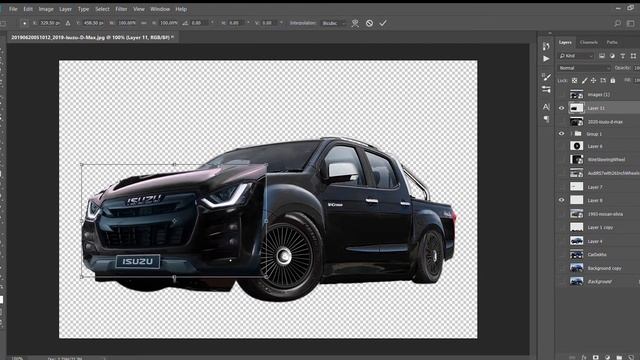640x360 pixels.
Task: Click the search icon in options bar
Action: pos(618,24)
